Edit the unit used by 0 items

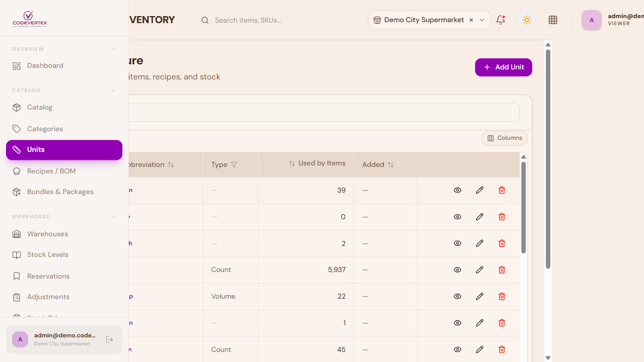479,217
